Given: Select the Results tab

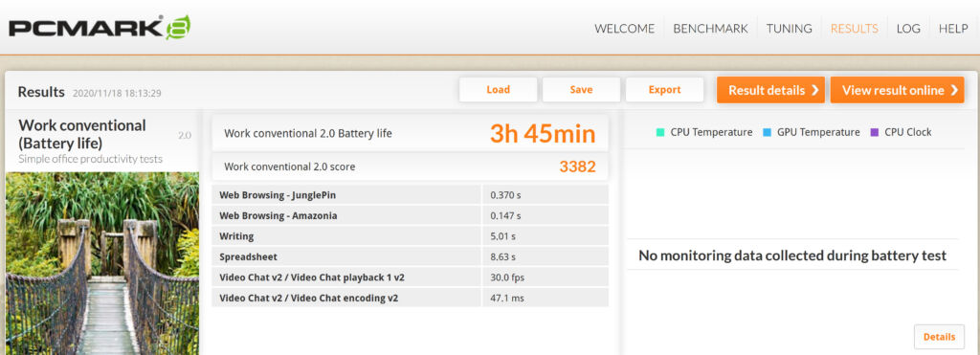Looking at the screenshot, I should click(854, 28).
